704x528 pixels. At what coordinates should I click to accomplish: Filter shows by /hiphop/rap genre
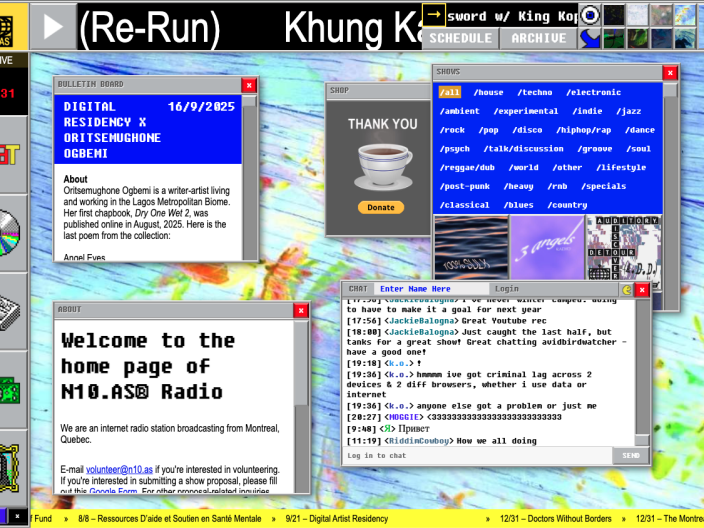point(584,130)
